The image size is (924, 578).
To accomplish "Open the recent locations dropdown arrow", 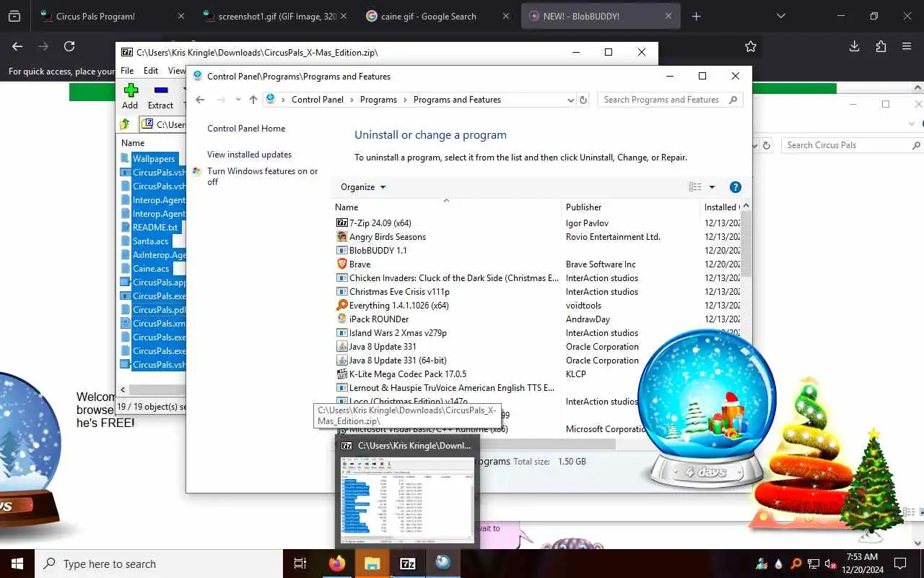I will pos(238,100).
